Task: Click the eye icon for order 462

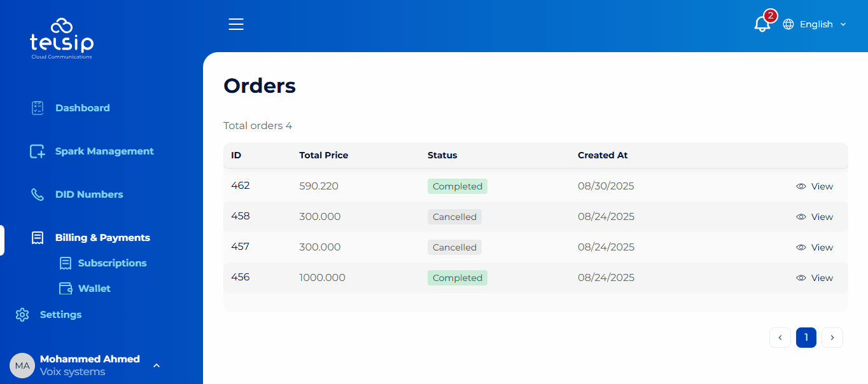Action: (x=801, y=186)
